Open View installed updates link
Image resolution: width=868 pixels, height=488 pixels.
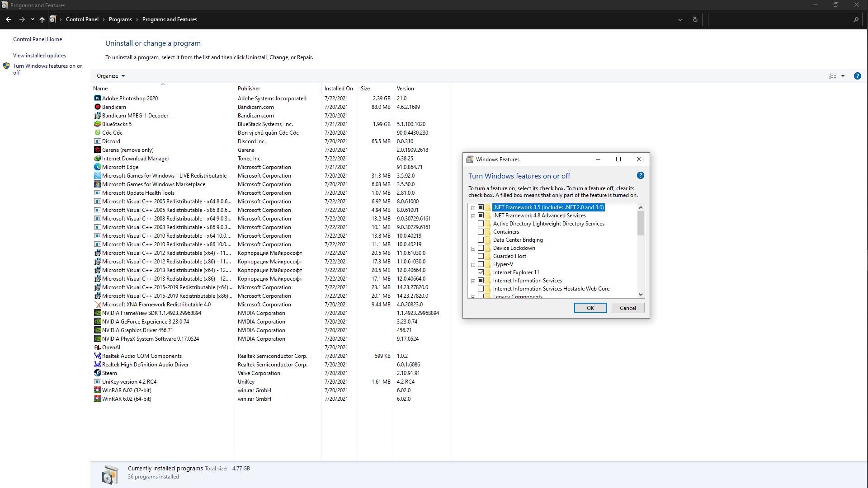39,55
